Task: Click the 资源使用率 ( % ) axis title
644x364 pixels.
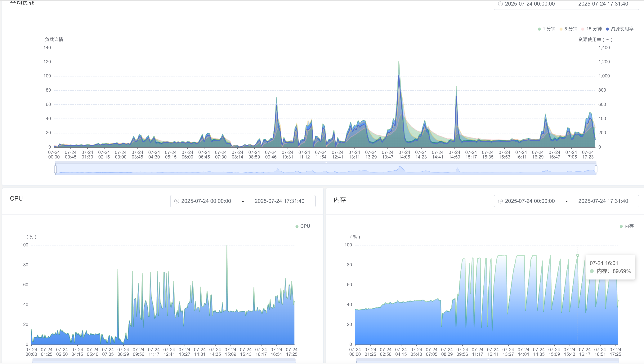Action: (x=595, y=40)
